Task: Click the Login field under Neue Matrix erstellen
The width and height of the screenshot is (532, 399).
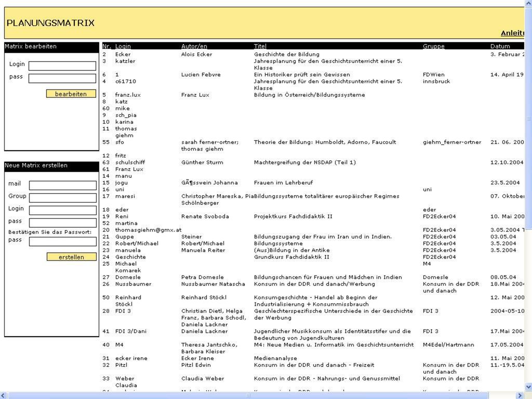Action: tap(63, 210)
